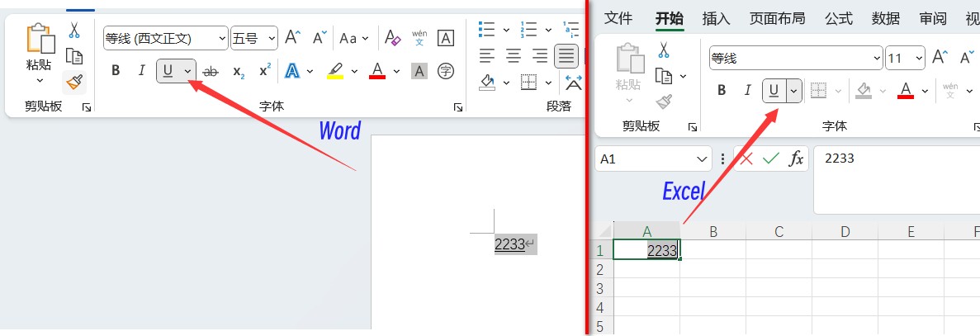The width and height of the screenshot is (980, 336).
Task: Click the Copy icon in Word's clipboard group
Action: [x=74, y=56]
